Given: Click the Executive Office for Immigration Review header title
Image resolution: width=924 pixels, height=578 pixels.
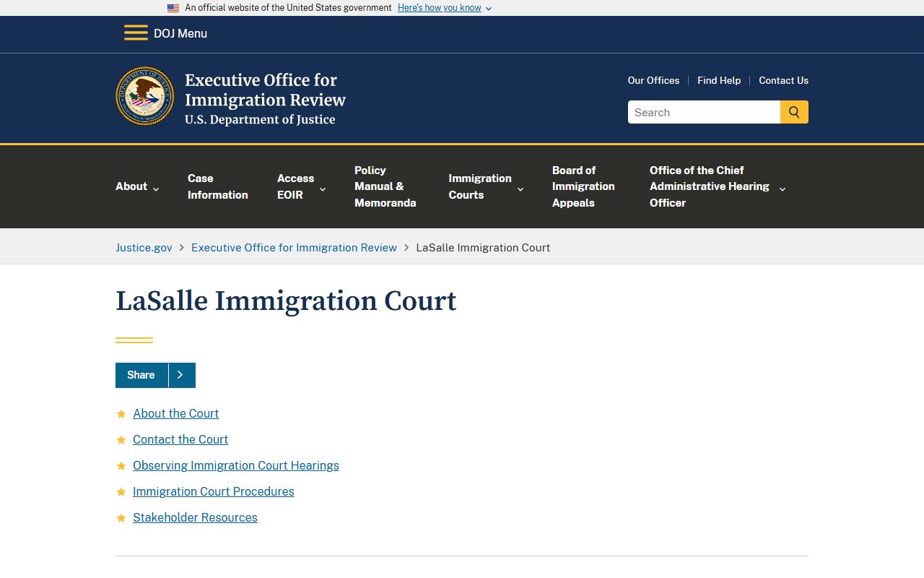Looking at the screenshot, I should click(x=265, y=90).
